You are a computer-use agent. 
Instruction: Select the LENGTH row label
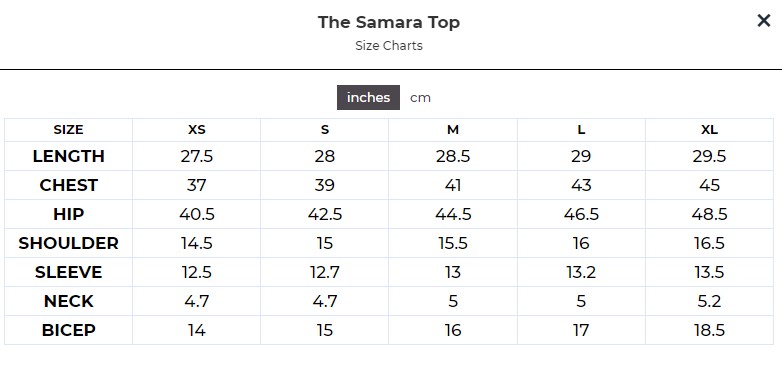[x=68, y=156]
